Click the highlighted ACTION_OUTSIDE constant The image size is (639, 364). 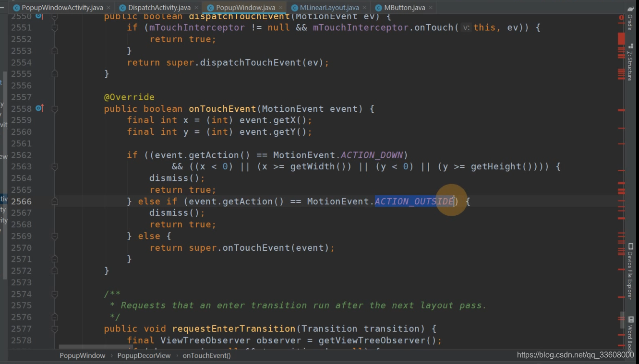[x=414, y=201]
